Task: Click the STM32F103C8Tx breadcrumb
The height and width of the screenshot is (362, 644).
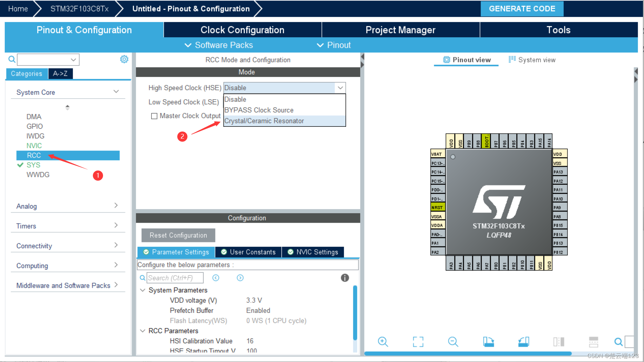Action: coord(79,9)
